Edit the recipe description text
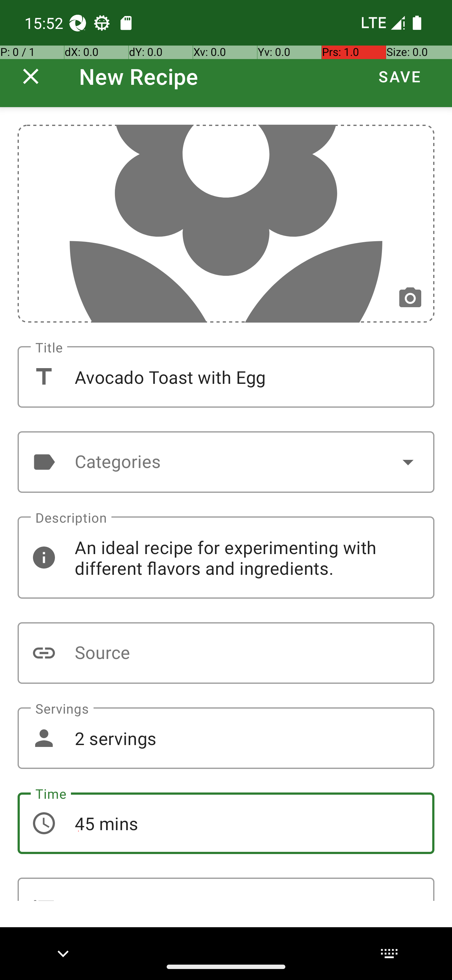 point(226,557)
